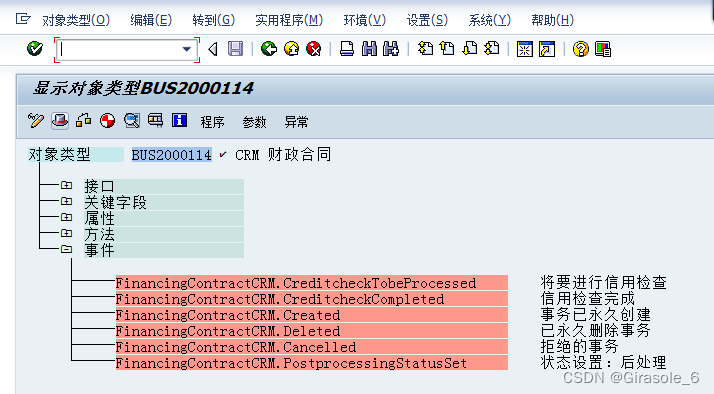Click the description 事务已永久创建
Screen dimensions: 714x394
click(596, 314)
